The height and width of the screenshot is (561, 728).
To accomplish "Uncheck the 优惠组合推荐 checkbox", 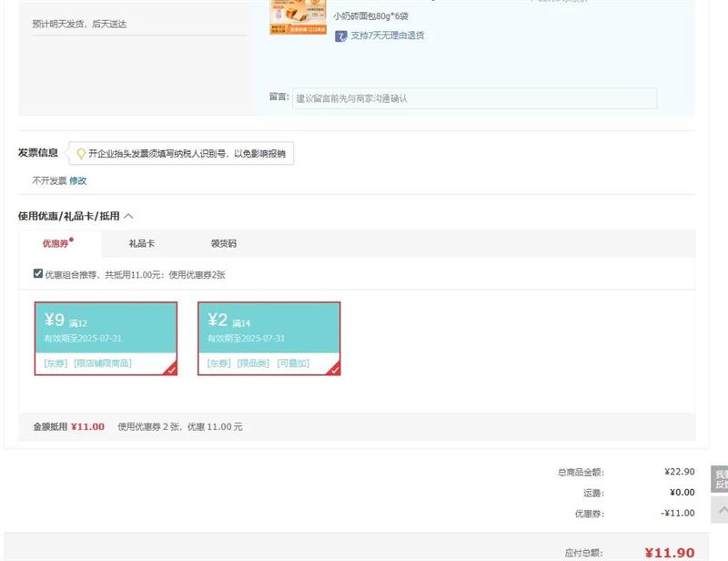I will [x=38, y=273].
